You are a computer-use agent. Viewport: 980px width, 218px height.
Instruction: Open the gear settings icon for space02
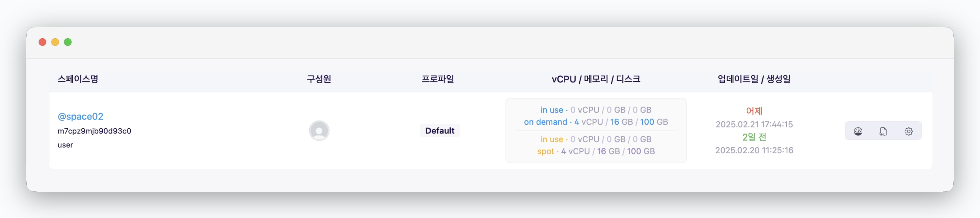click(x=909, y=131)
